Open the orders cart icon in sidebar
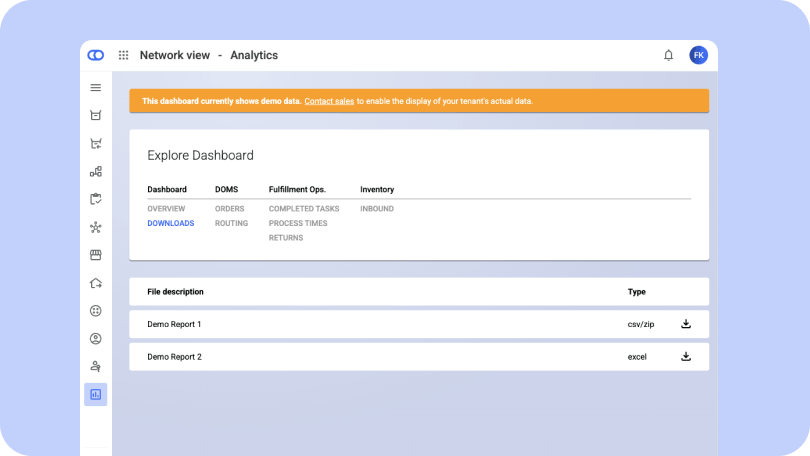810x456 pixels. pyautogui.click(x=96, y=115)
